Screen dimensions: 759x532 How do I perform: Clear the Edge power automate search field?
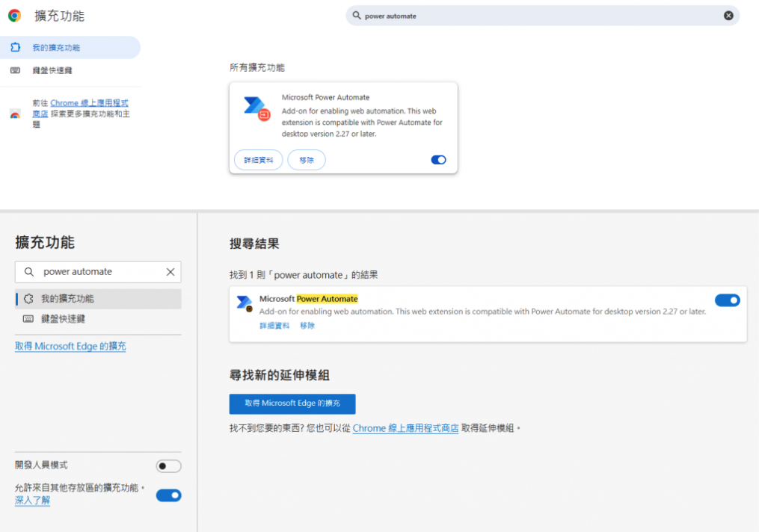coord(170,272)
